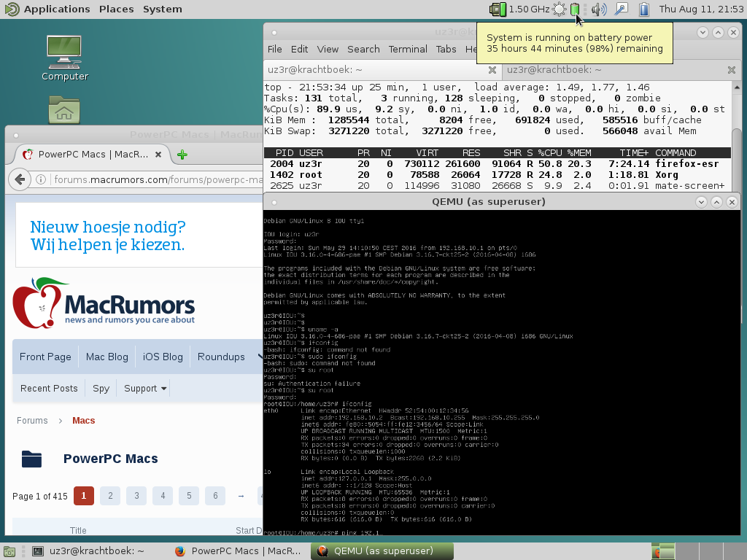
Task: Click the Title column header in thread list
Action: point(78,530)
